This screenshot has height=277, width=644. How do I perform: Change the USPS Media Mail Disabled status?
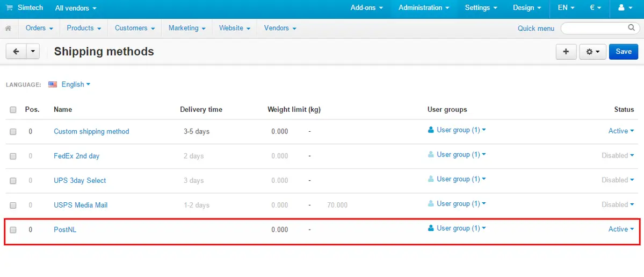coord(618,204)
